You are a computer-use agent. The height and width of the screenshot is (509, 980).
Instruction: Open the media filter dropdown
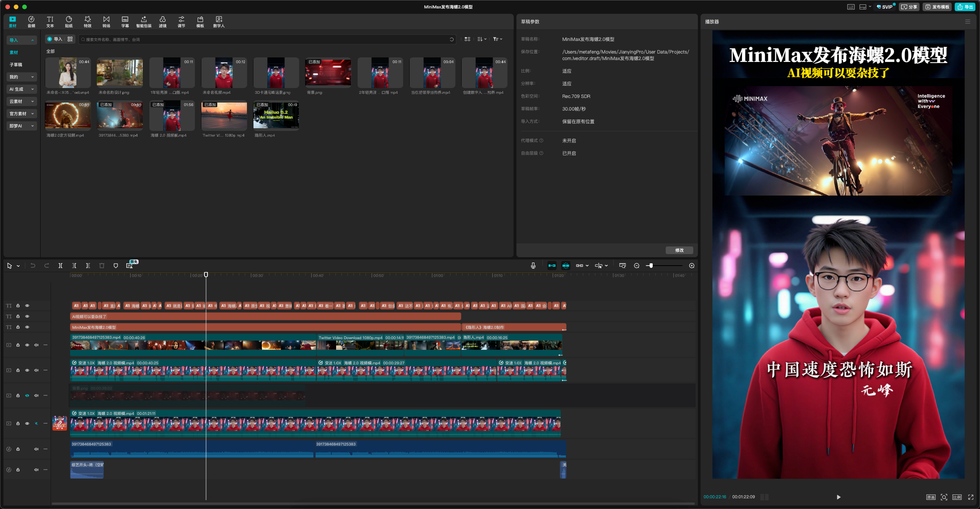coord(498,39)
